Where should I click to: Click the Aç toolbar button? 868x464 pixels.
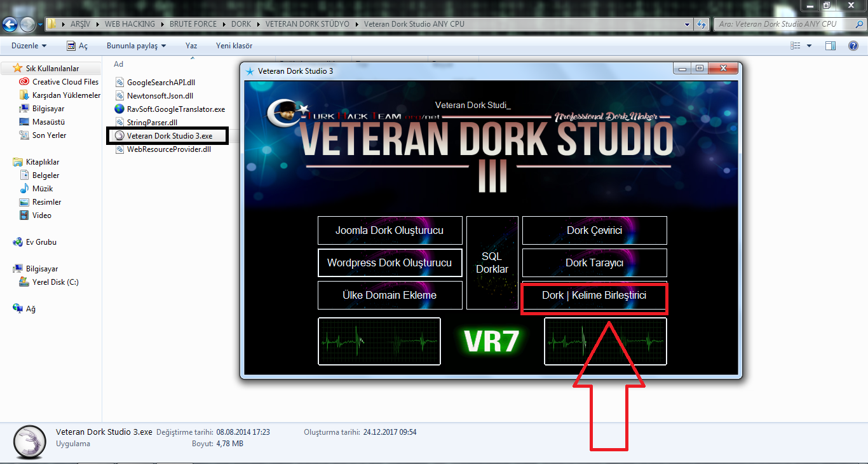coord(78,46)
